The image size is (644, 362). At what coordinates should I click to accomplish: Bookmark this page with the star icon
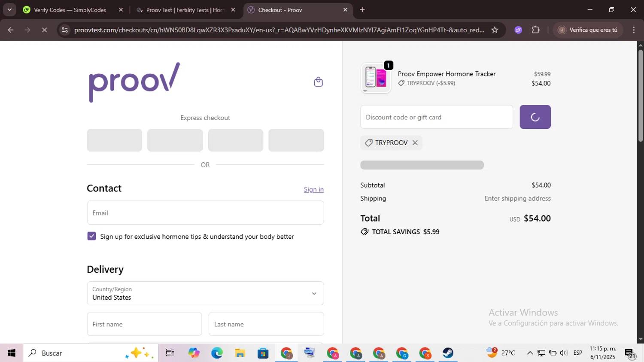pos(495,30)
